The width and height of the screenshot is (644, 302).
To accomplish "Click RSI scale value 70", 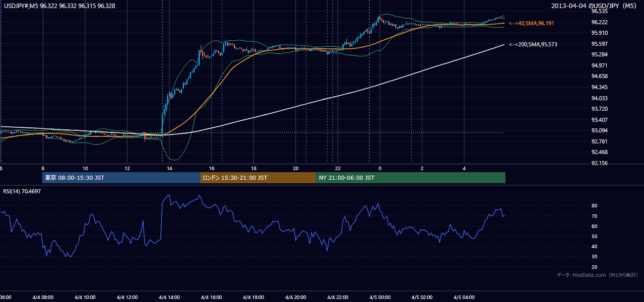I will [x=594, y=216].
